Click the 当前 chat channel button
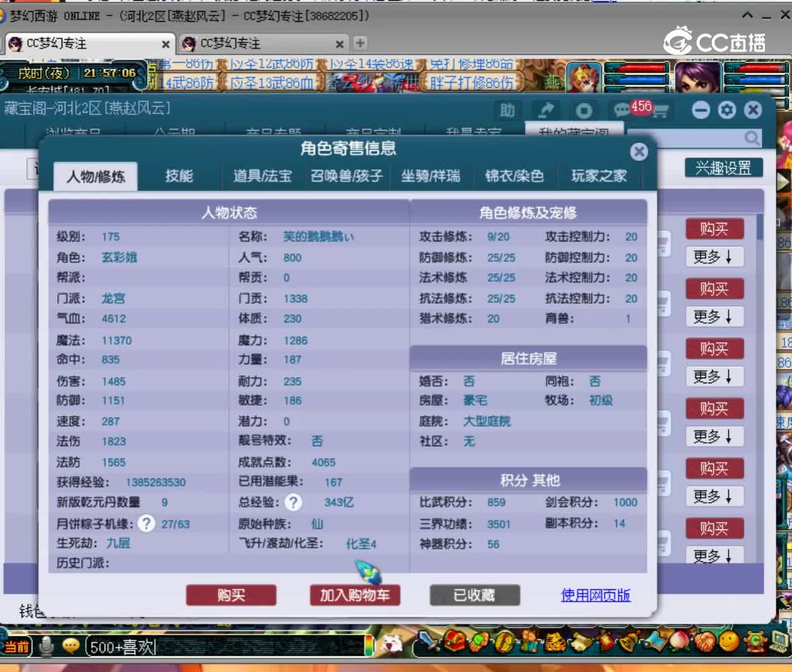 (17, 646)
